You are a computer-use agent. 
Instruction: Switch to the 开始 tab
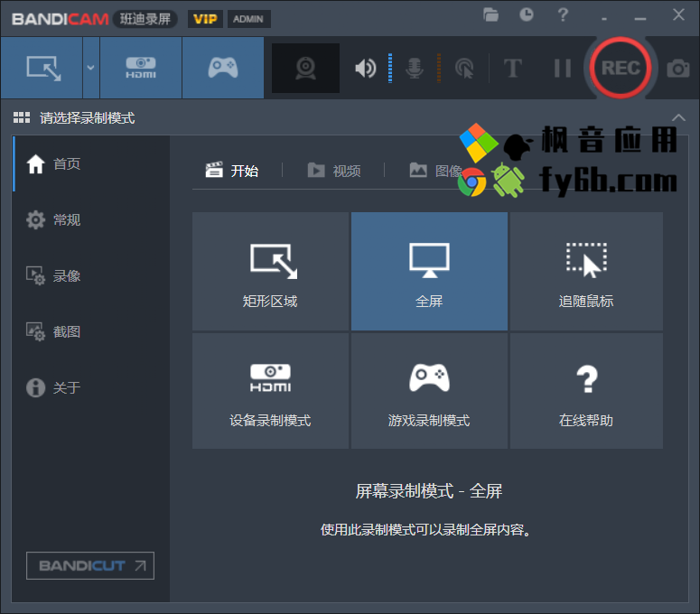click(x=232, y=171)
